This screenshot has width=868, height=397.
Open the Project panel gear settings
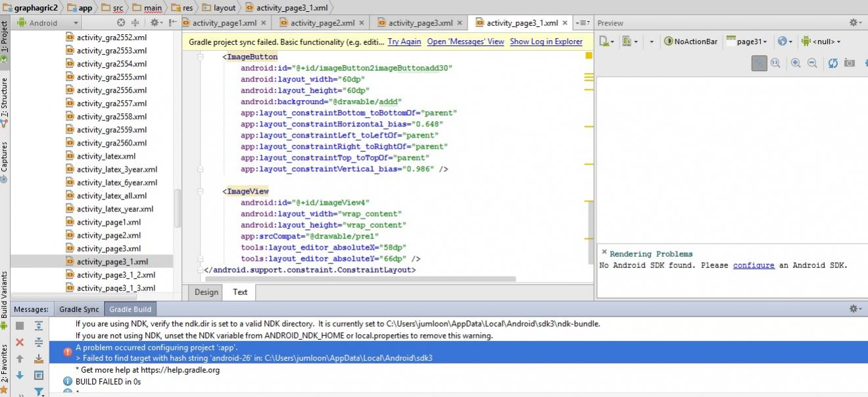tap(156, 22)
